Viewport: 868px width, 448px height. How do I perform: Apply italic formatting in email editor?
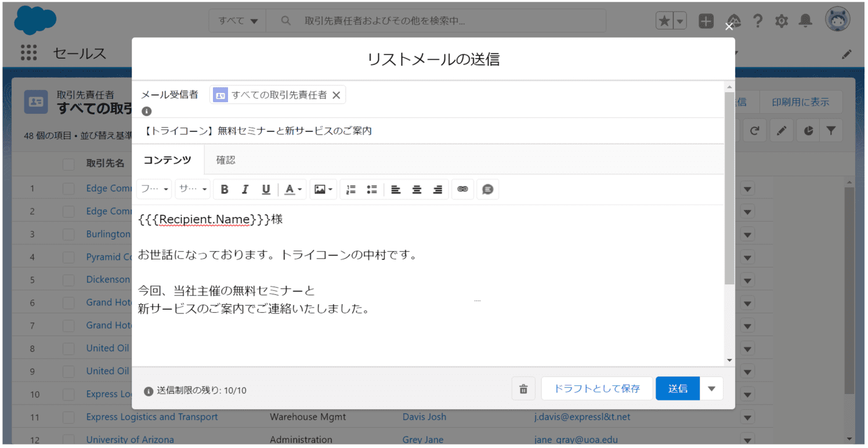point(245,189)
